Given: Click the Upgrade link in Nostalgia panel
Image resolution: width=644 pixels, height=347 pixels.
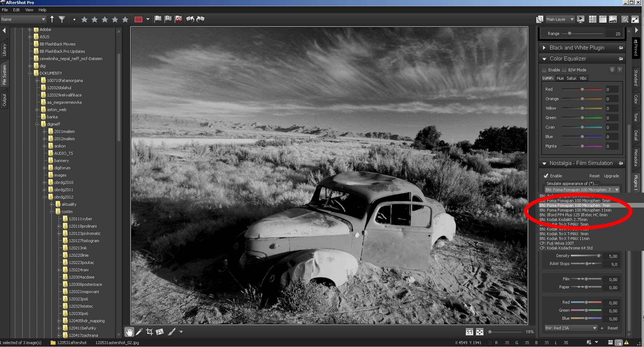Looking at the screenshot, I should tap(611, 176).
